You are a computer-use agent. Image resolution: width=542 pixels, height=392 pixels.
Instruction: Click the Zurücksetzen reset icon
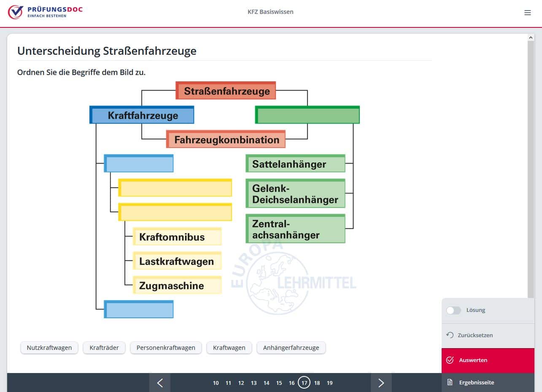(450, 335)
